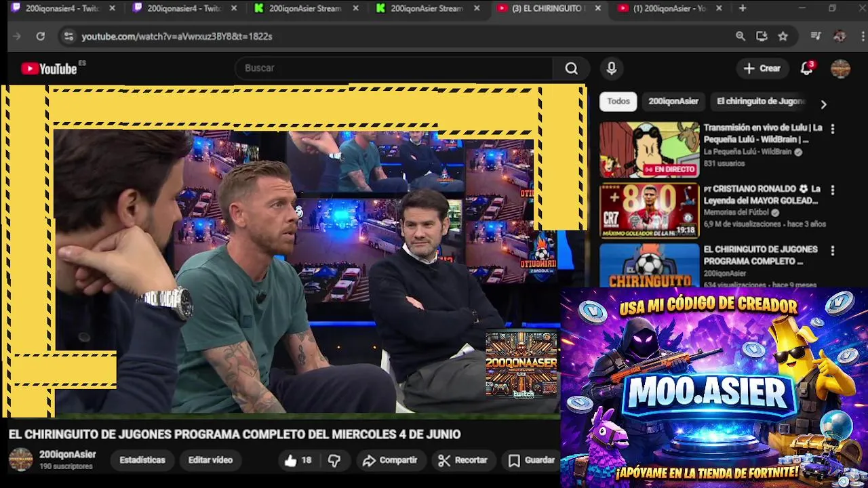Bookmark this page with the star
The image size is (868, 488).
pyautogui.click(x=783, y=36)
